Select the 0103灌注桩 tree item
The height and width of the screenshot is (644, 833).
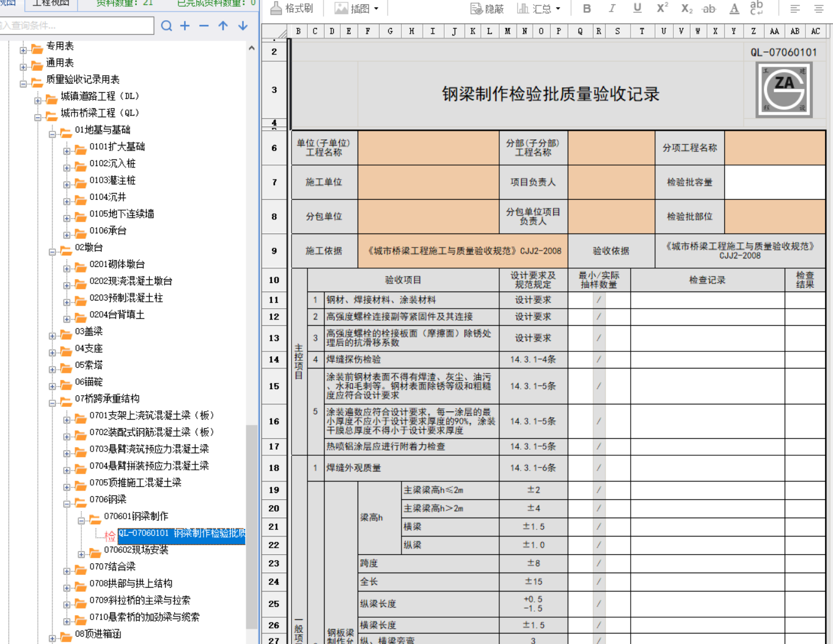tap(112, 180)
